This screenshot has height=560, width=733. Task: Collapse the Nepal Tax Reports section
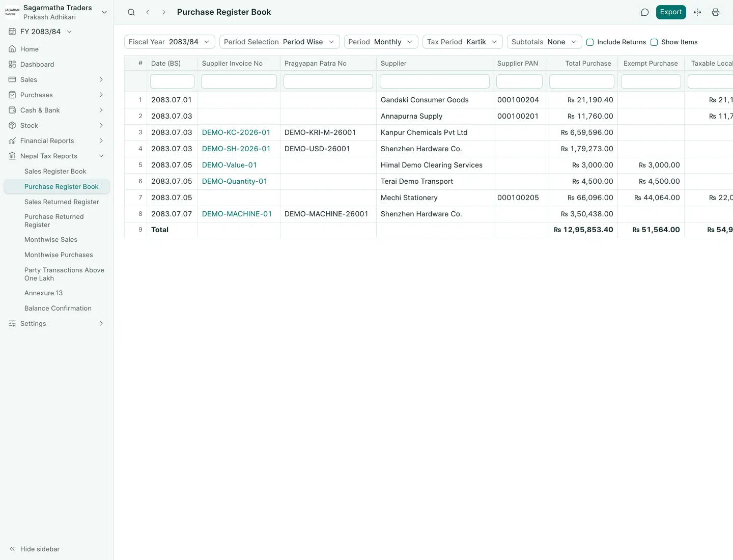point(101,156)
